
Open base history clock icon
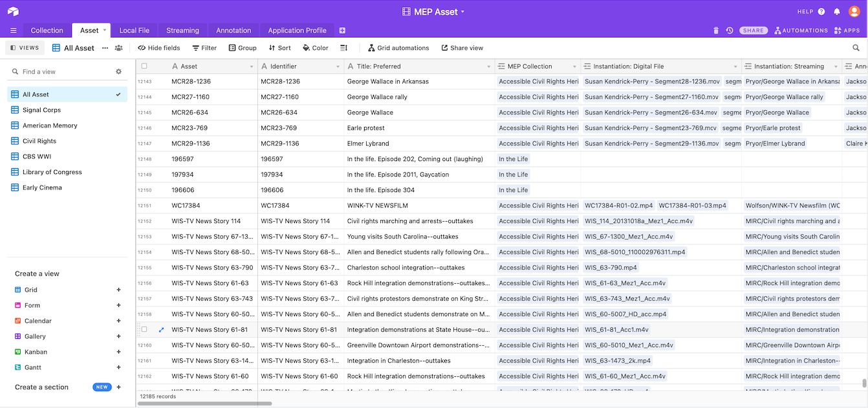pos(730,30)
